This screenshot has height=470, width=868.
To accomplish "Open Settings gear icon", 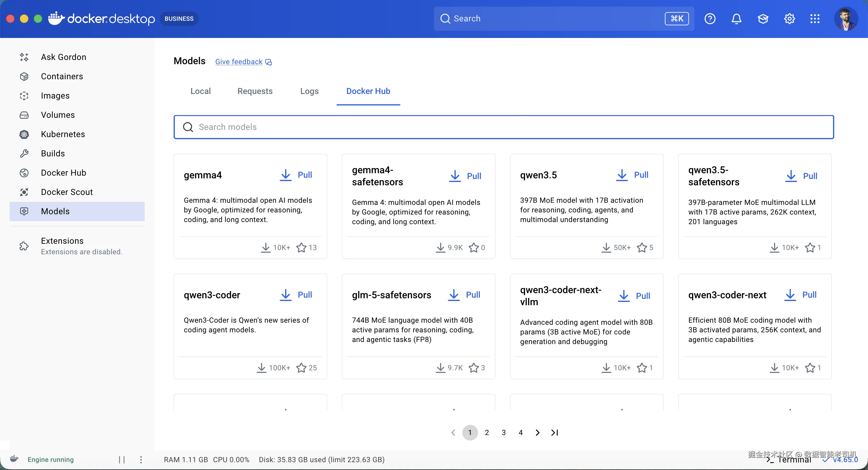I will click(789, 19).
